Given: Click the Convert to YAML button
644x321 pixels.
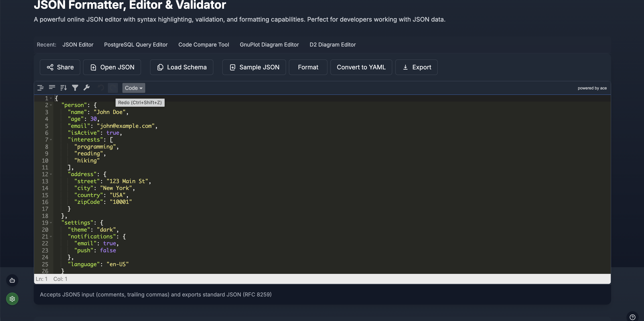Looking at the screenshot, I should point(361,67).
